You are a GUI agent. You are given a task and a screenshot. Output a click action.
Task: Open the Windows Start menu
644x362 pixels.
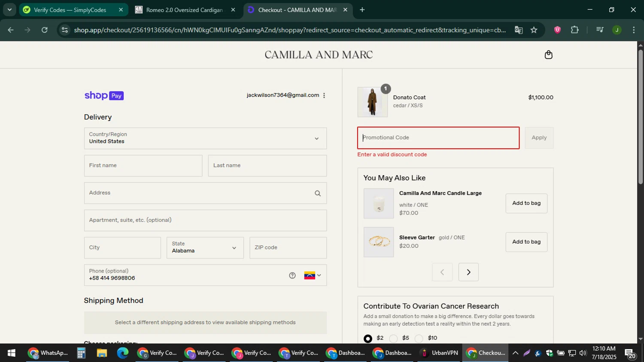[x=12, y=353]
